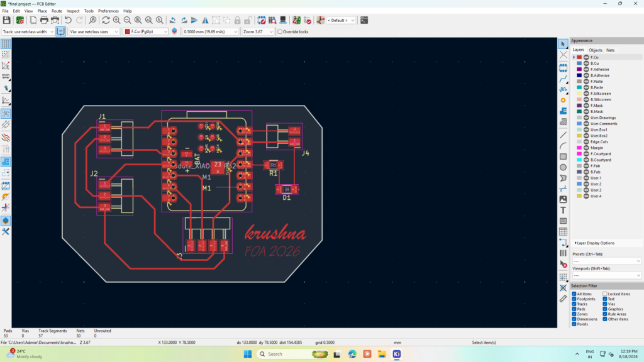Open the Find tool with the magnifier icon
The height and width of the screenshot is (362, 644).
tap(93, 20)
